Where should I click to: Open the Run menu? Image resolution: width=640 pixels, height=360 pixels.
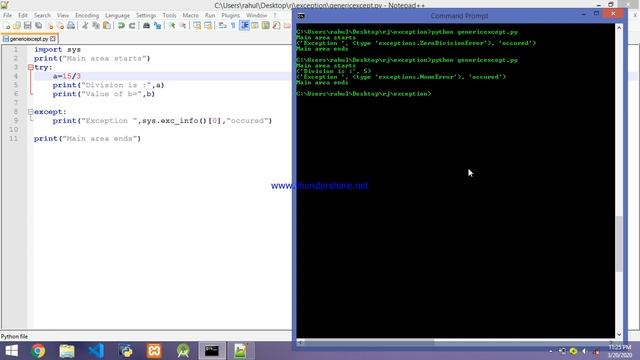pos(210,16)
